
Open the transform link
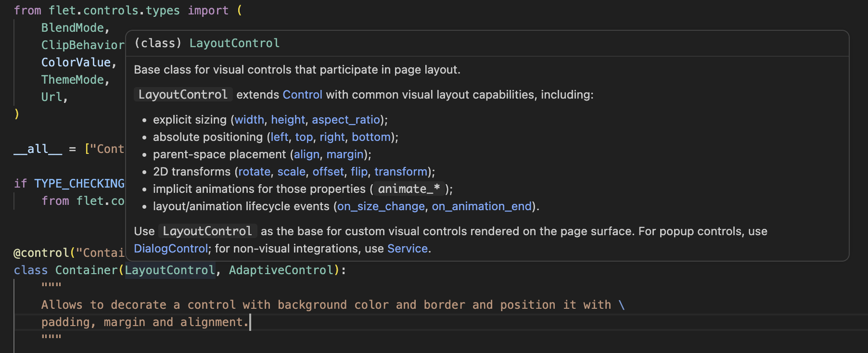coord(401,172)
